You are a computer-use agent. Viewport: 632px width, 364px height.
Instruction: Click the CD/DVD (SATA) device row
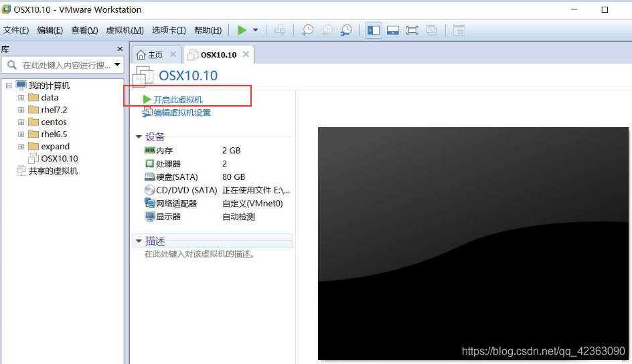[217, 190]
